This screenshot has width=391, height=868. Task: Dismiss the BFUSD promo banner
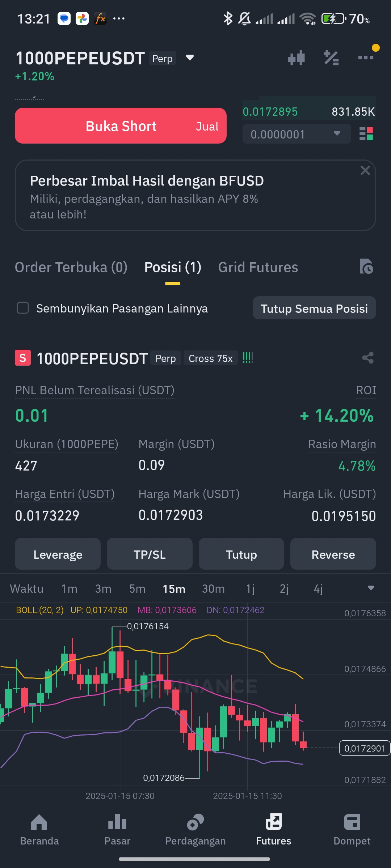(x=365, y=170)
